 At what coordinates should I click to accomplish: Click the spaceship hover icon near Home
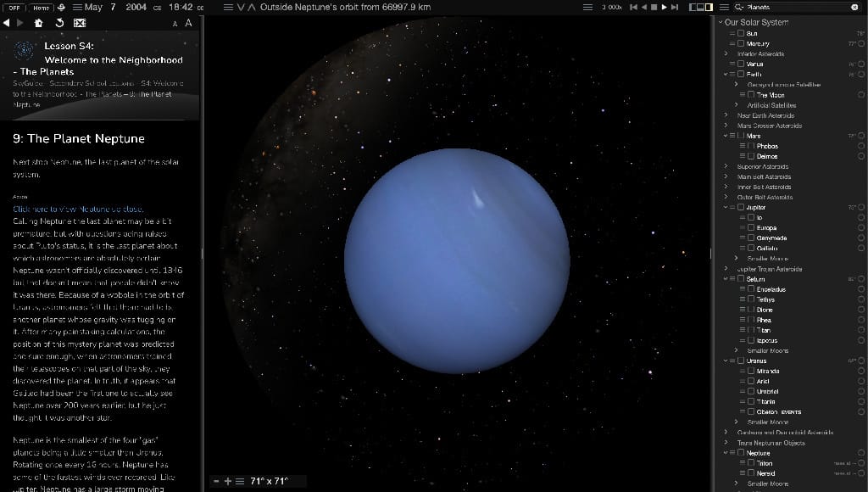click(x=61, y=7)
